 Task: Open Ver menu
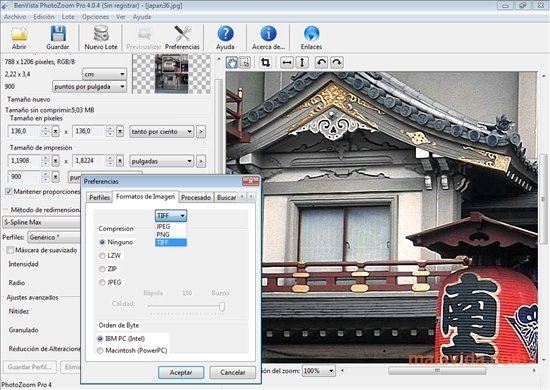click(121, 17)
